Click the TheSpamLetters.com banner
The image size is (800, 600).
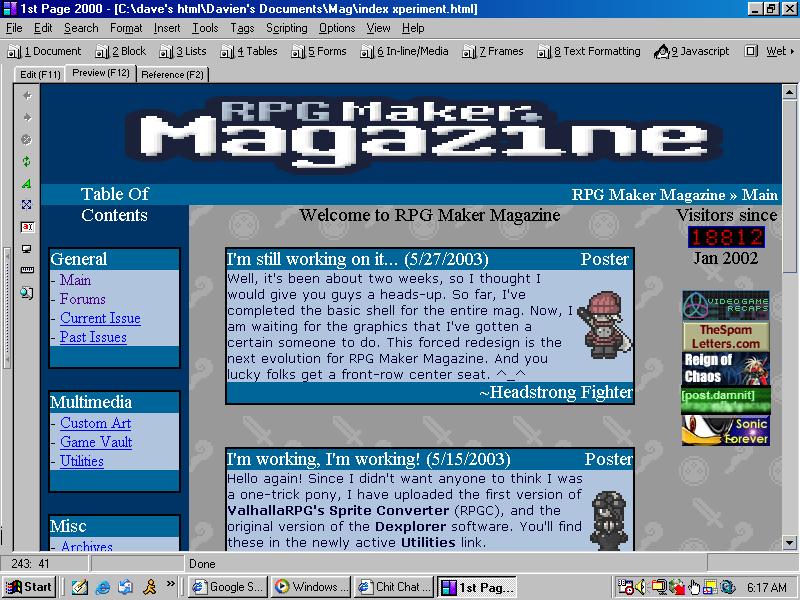tap(726, 336)
